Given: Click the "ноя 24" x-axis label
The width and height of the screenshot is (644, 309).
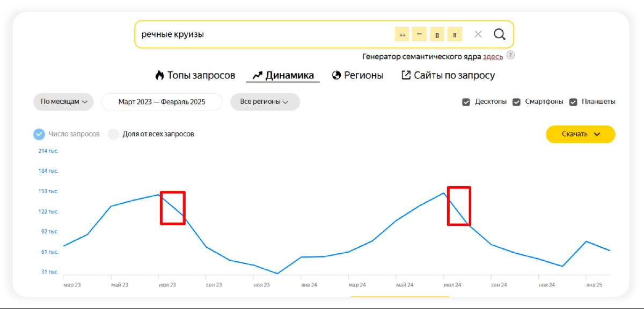Looking at the screenshot, I should pyautogui.click(x=546, y=285).
